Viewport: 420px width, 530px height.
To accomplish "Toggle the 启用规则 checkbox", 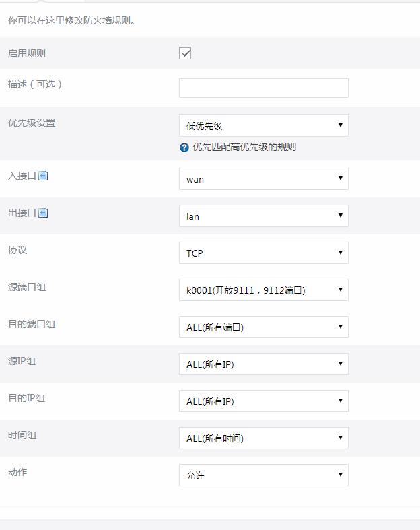I will point(185,53).
